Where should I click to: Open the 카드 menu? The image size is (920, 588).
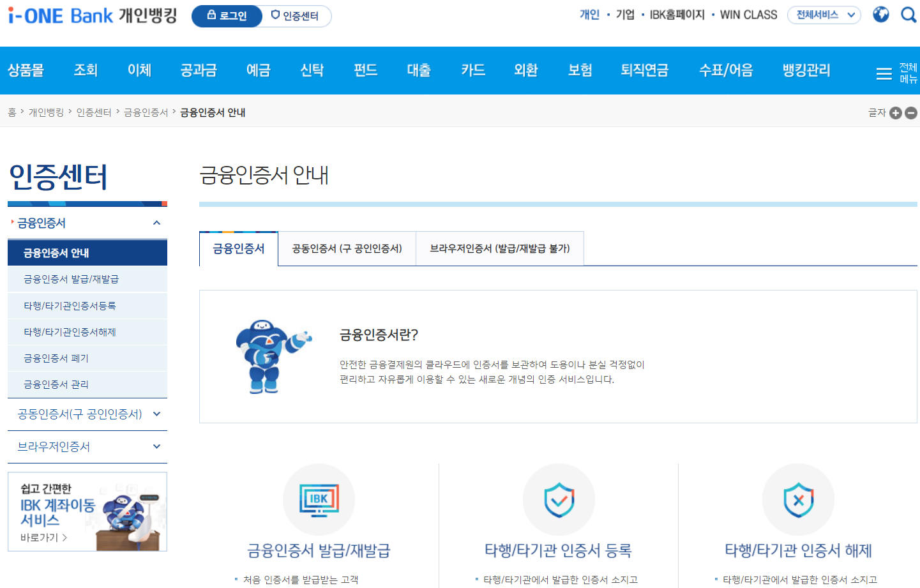click(x=473, y=70)
